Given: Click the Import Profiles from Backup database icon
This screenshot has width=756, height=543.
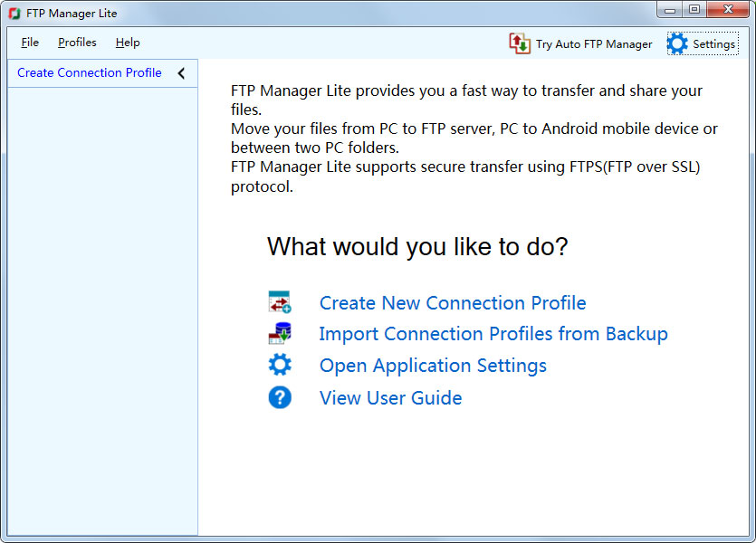Looking at the screenshot, I should coord(279,334).
